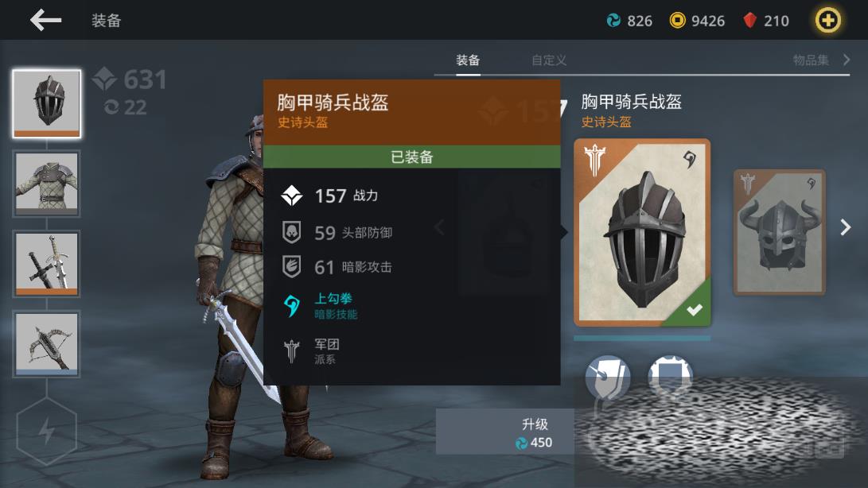Tap the red gem currency icon
This screenshot has width=868, height=488.
pyautogui.click(x=750, y=21)
